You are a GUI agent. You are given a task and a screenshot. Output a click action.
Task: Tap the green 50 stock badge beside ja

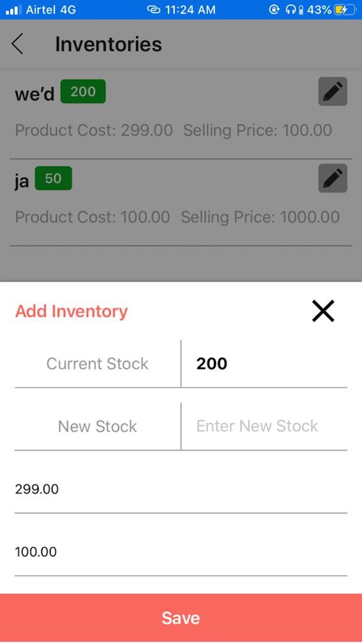pyautogui.click(x=53, y=178)
